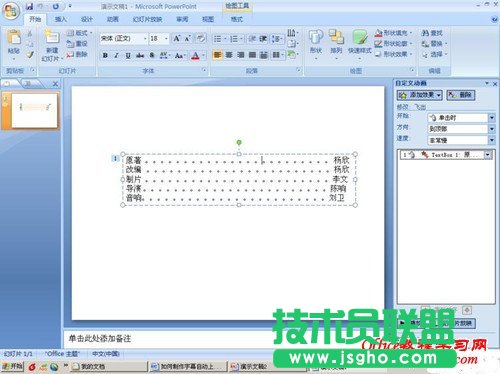
Task: Switch to the 视图 View ribbon tab
Action: (208, 19)
